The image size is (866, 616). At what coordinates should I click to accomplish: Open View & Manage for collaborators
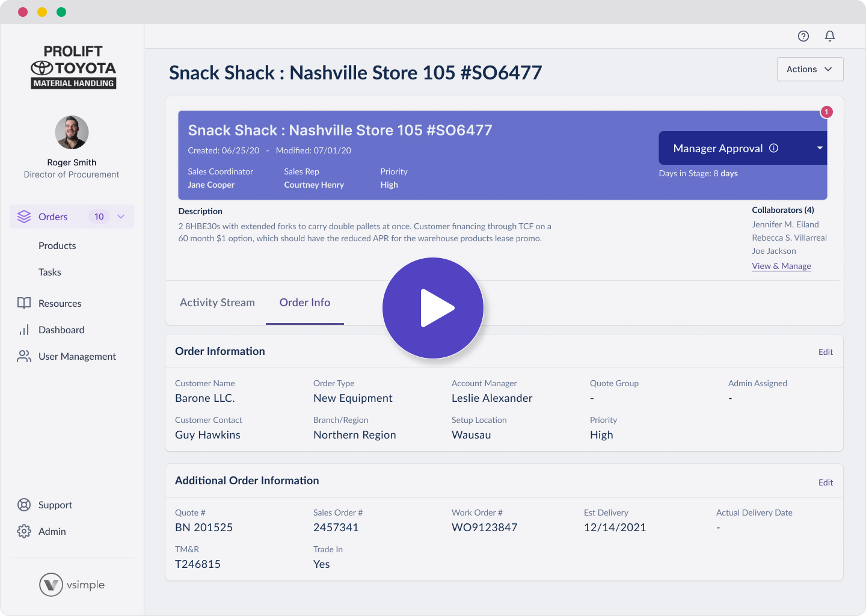click(781, 265)
